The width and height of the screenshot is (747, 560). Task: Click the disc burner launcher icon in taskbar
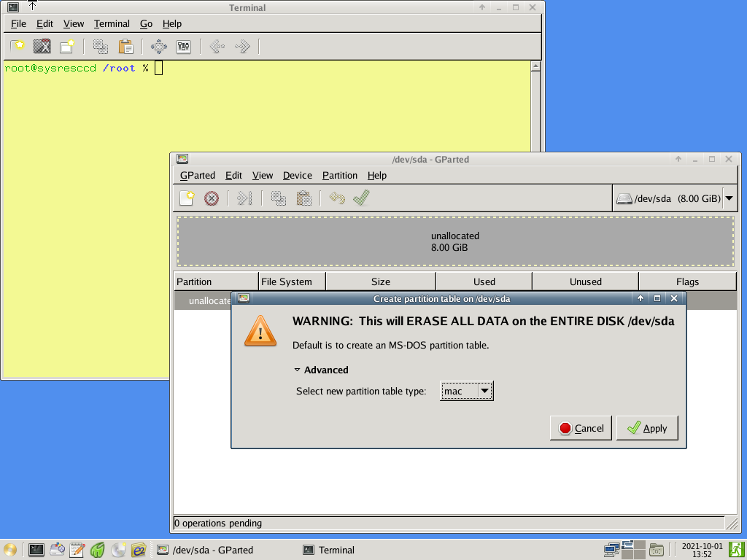[x=118, y=550]
